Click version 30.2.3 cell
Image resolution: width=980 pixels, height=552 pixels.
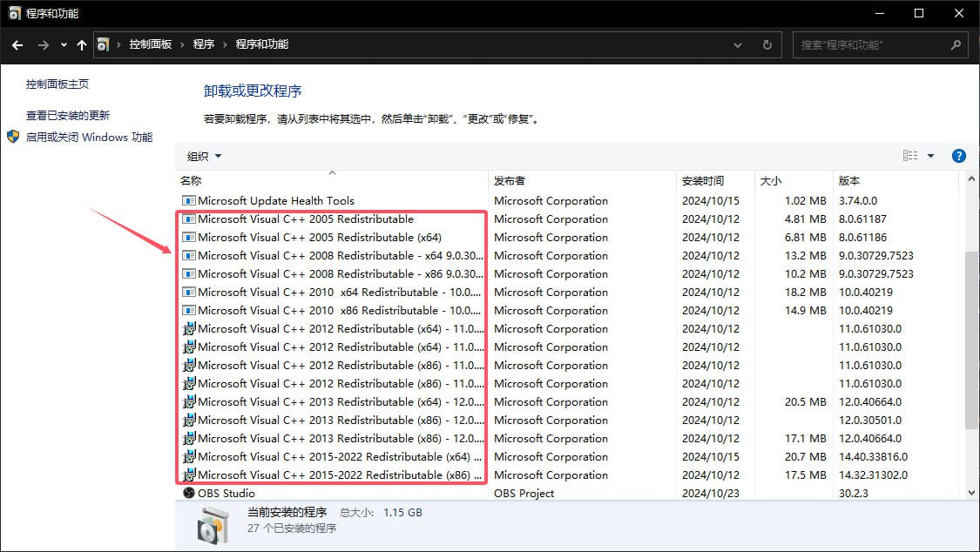pos(854,494)
